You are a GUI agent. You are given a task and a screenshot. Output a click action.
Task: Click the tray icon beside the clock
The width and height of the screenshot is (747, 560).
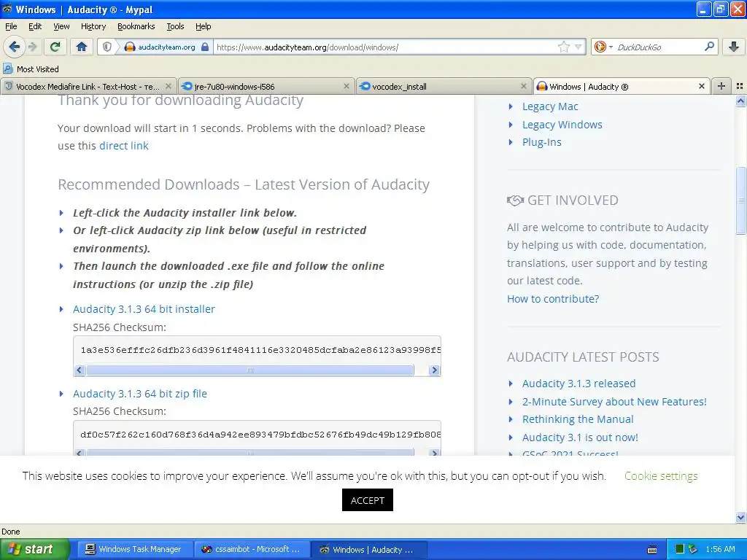click(x=693, y=550)
